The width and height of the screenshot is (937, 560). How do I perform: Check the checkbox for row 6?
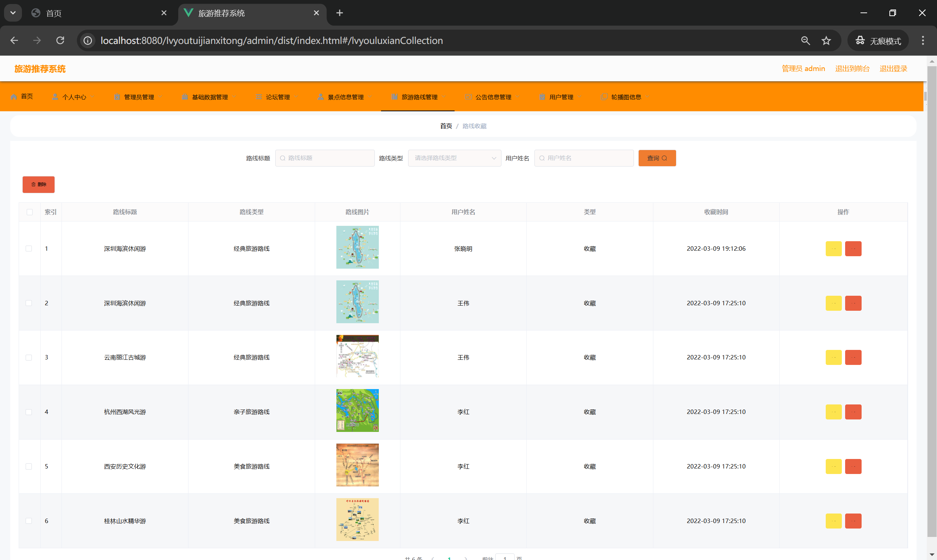click(29, 521)
